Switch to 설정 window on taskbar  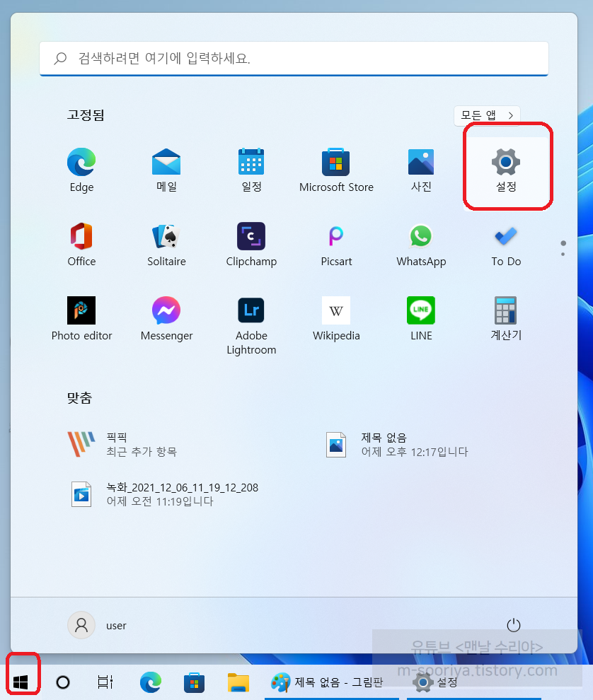(473, 682)
